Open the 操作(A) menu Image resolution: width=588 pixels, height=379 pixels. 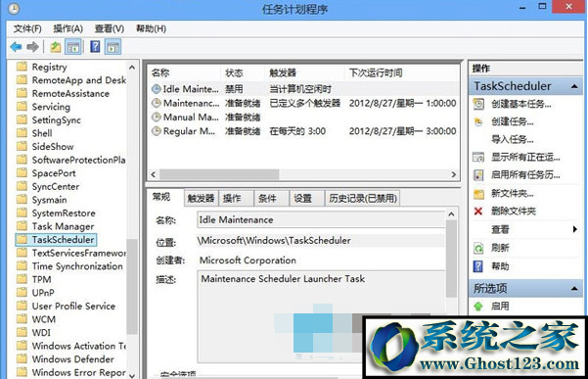(x=68, y=28)
